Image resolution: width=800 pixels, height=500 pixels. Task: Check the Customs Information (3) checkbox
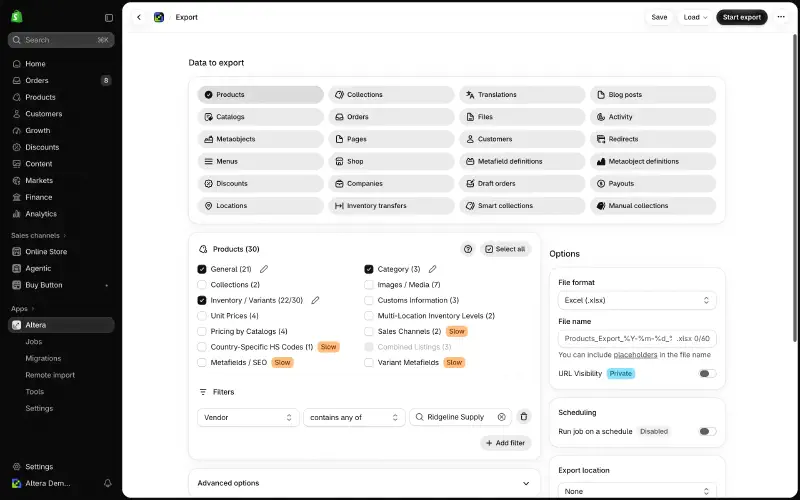[369, 300]
